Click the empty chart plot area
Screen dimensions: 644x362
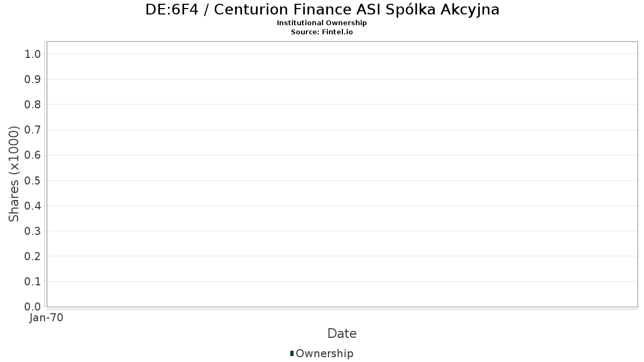342,174
